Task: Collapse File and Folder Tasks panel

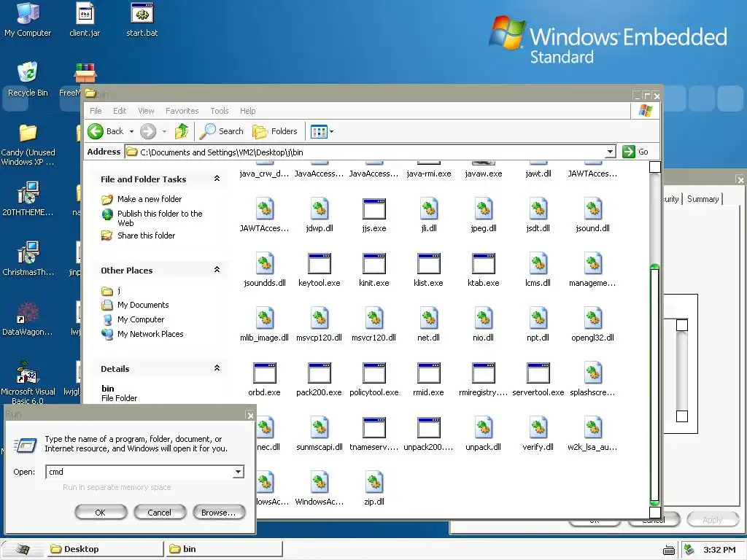Action: coord(217,179)
